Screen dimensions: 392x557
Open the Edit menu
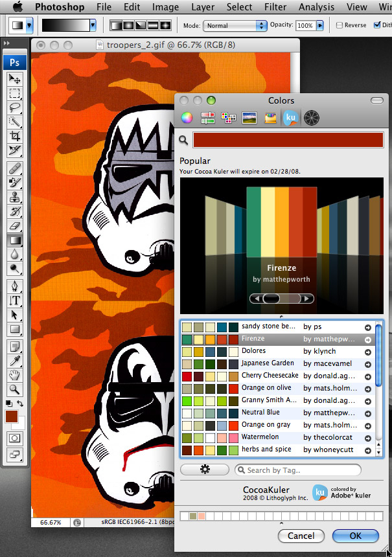click(x=132, y=6)
